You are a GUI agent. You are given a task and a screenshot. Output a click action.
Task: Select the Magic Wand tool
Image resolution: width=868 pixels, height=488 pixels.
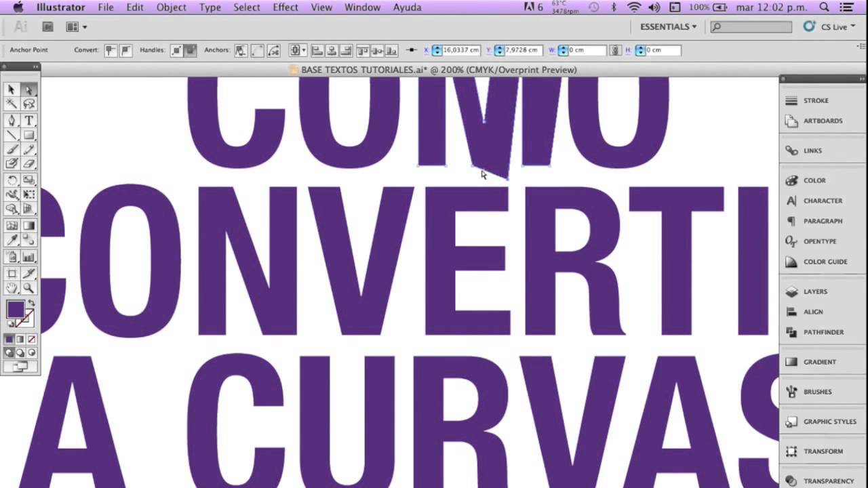[x=12, y=104]
